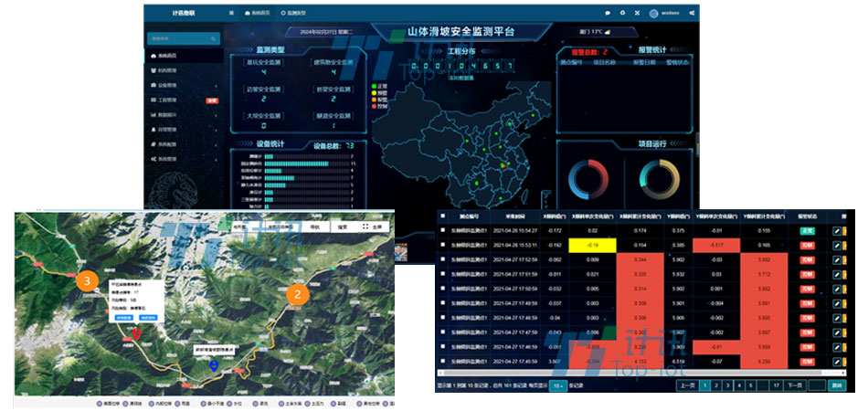Click the orange cluster marker numbered 3
Screen dimensions: 868x411
point(87,280)
